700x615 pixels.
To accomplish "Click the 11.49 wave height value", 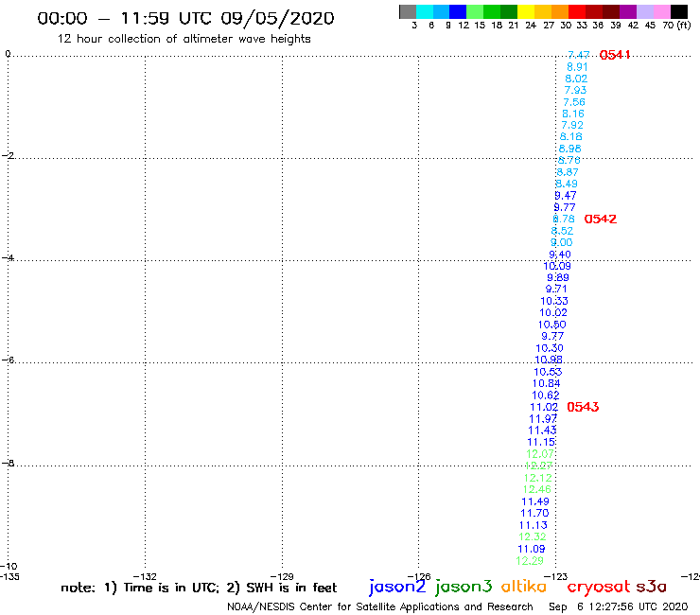I will click(535, 501).
